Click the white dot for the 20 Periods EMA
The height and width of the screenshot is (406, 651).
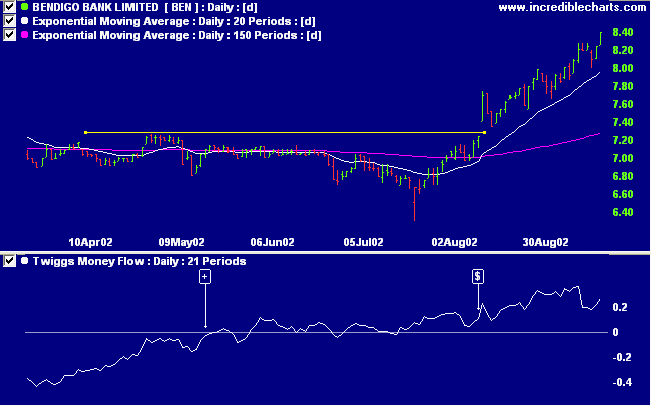click(24, 21)
